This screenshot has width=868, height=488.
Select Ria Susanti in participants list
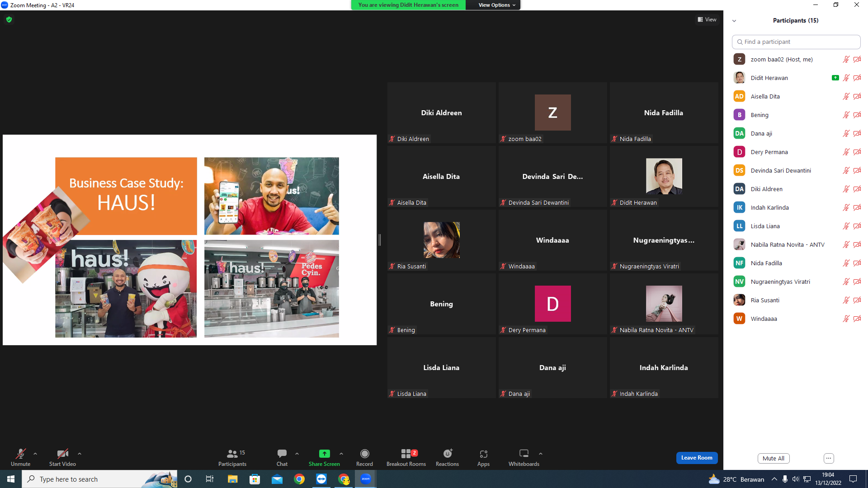796,300
